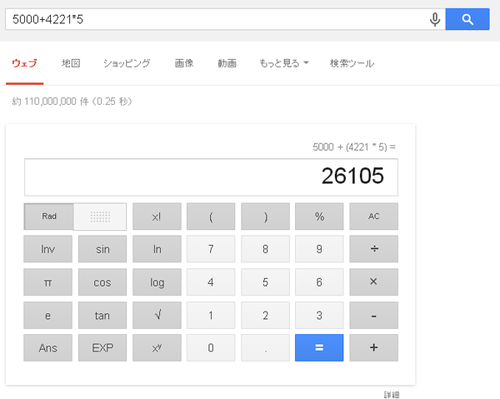This screenshot has width=500, height=399.
Task: Click the plus key
Action: tap(374, 348)
